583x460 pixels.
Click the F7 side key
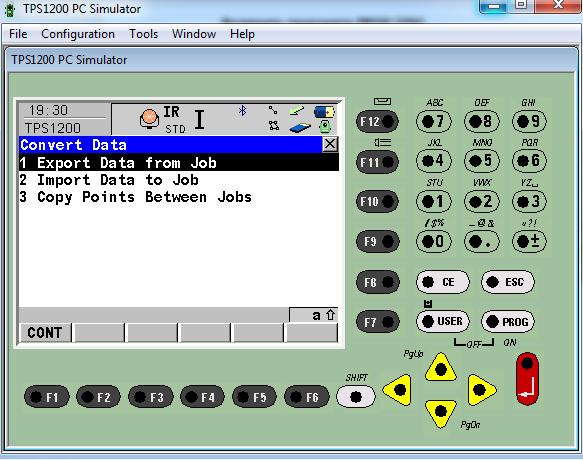[x=378, y=322]
